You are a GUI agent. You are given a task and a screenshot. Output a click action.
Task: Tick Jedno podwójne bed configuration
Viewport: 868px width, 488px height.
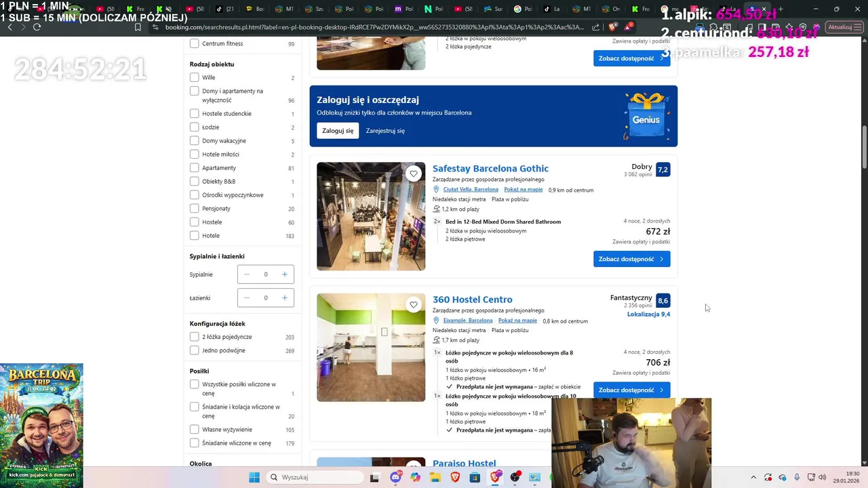195,350
